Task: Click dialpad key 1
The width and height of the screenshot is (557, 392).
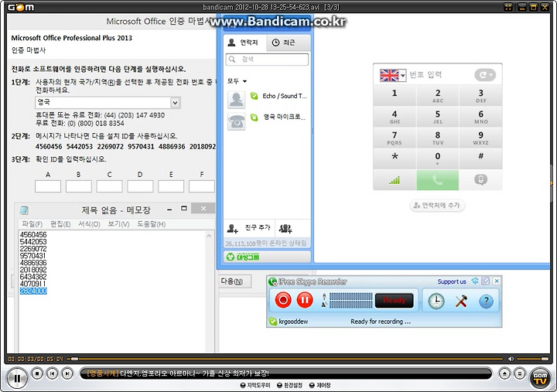Action: [395, 95]
